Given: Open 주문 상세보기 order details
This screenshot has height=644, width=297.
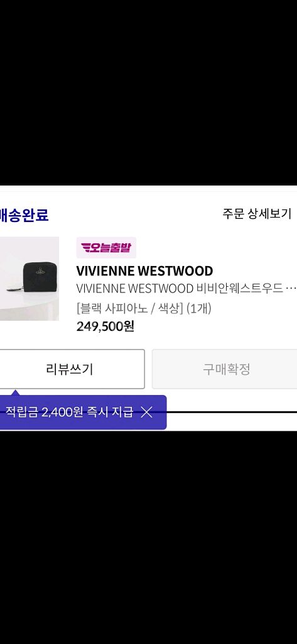Looking at the screenshot, I should pyautogui.click(x=257, y=214).
